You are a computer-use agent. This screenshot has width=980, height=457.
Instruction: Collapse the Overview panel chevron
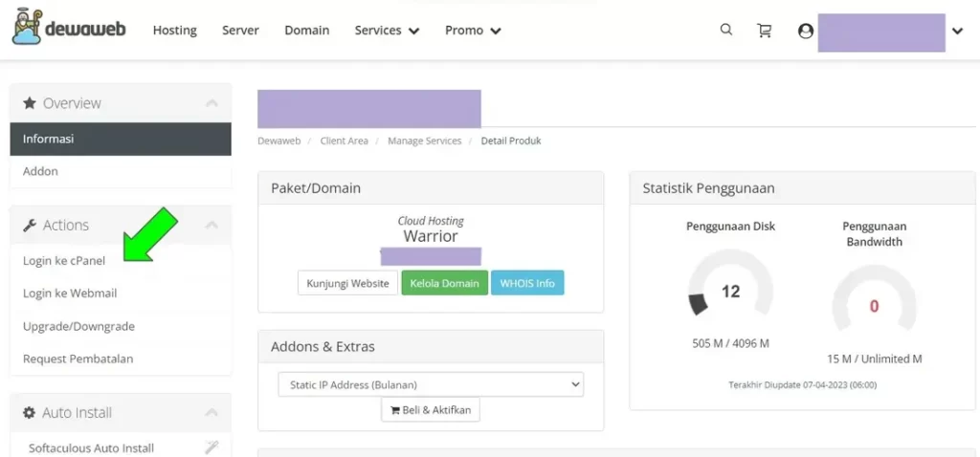tap(212, 103)
